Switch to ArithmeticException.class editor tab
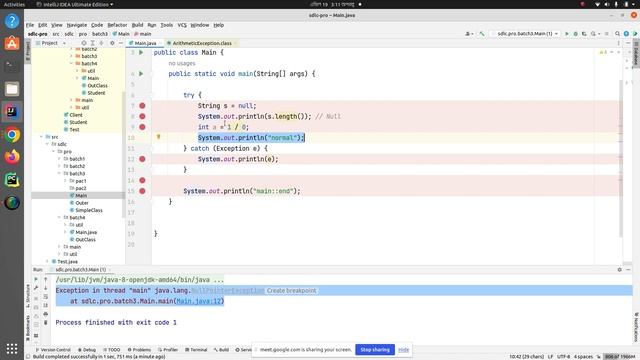Image resolution: width=640 pixels, height=360 pixels. (202, 43)
